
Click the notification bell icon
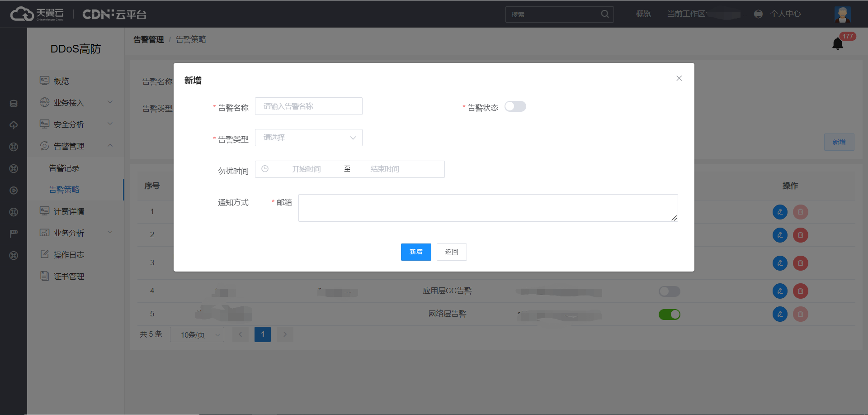tap(837, 43)
